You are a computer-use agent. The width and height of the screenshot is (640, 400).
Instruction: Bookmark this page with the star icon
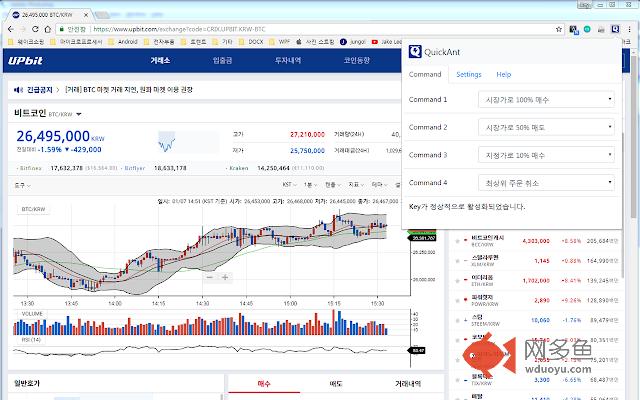pos(559,29)
